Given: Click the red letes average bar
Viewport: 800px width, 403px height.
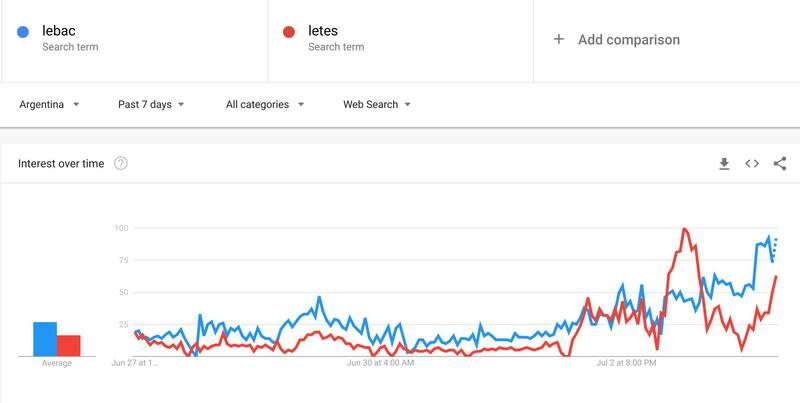Looking at the screenshot, I should pyautogui.click(x=68, y=345).
